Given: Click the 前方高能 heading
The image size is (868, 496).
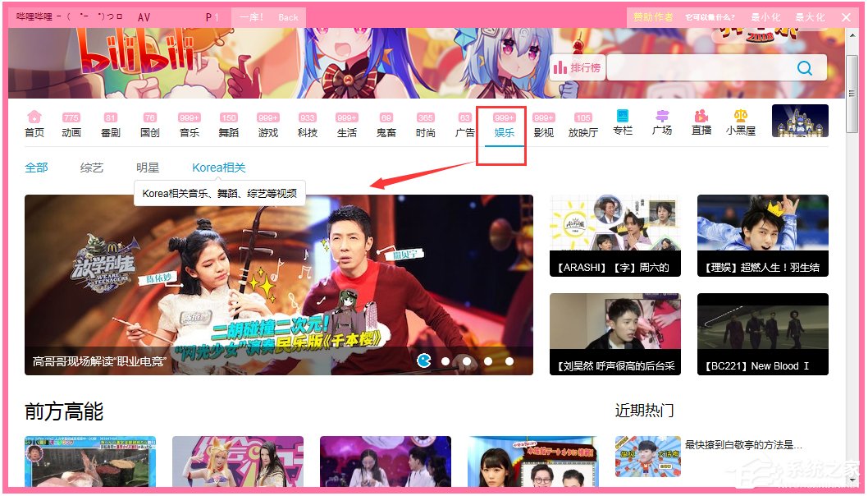Looking at the screenshot, I should pyautogui.click(x=64, y=411).
